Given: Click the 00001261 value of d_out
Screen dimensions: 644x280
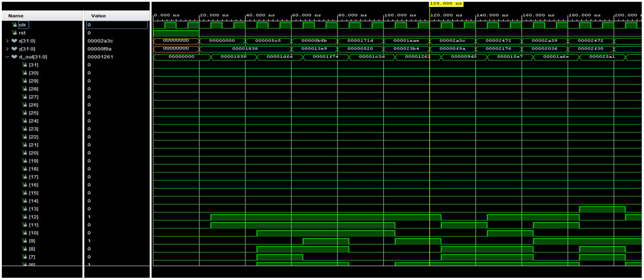Looking at the screenshot, I should pyautogui.click(x=100, y=57).
